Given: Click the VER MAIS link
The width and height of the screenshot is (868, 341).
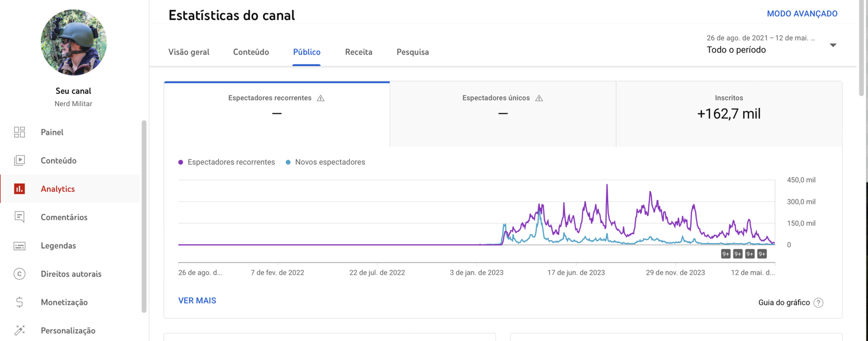Looking at the screenshot, I should 197,300.
